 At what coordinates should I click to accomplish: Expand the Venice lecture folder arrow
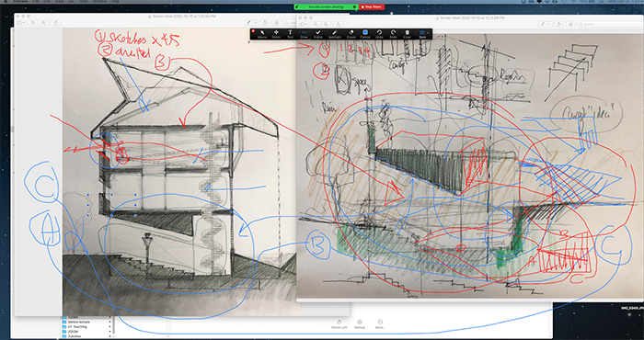pos(110,322)
